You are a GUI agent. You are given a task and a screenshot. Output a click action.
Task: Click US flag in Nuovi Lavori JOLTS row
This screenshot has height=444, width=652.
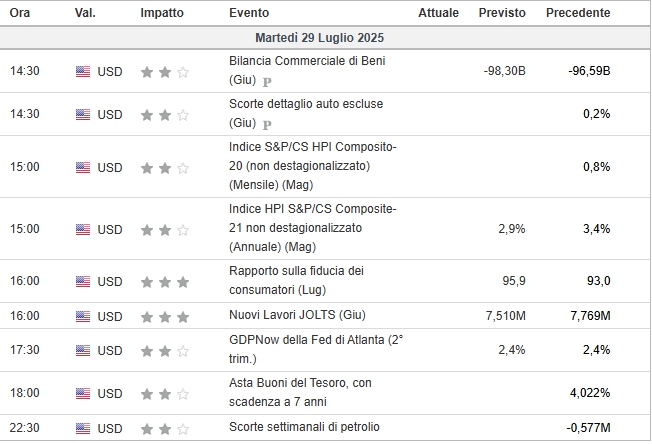83,316
